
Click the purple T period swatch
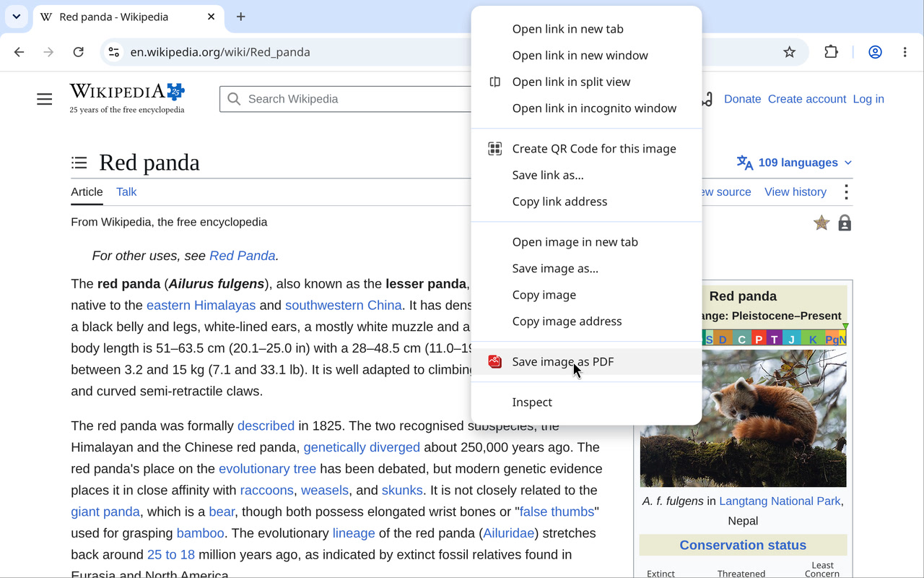pyautogui.click(x=774, y=339)
